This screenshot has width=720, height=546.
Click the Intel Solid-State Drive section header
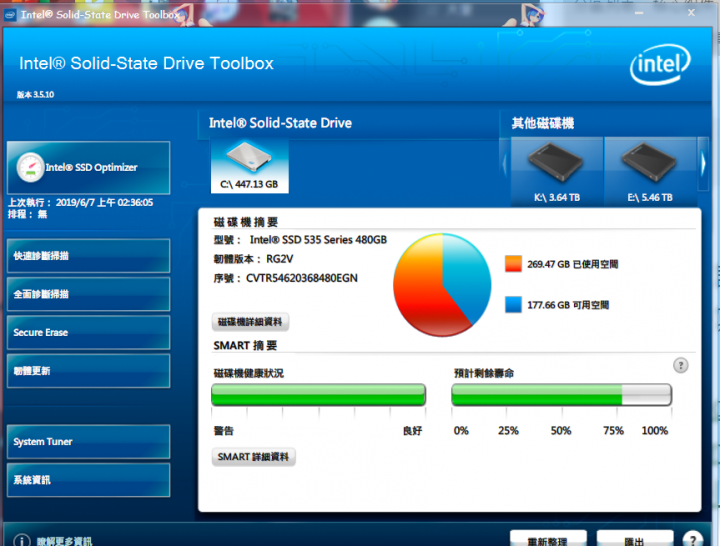pos(280,123)
